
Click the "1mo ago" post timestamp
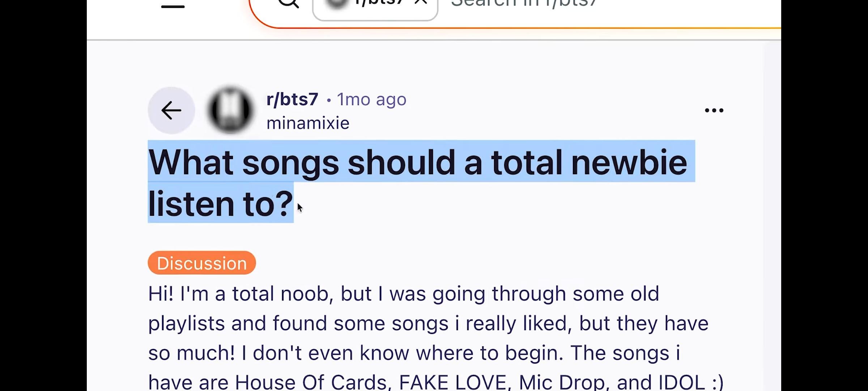(x=371, y=99)
